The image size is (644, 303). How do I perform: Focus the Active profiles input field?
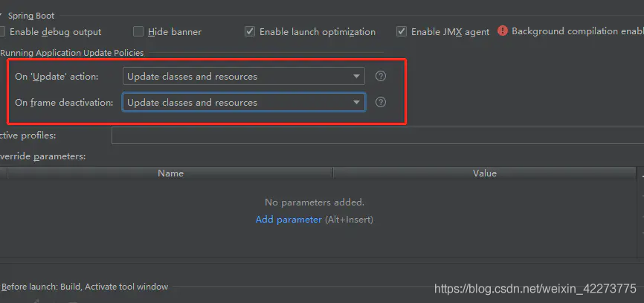point(378,135)
